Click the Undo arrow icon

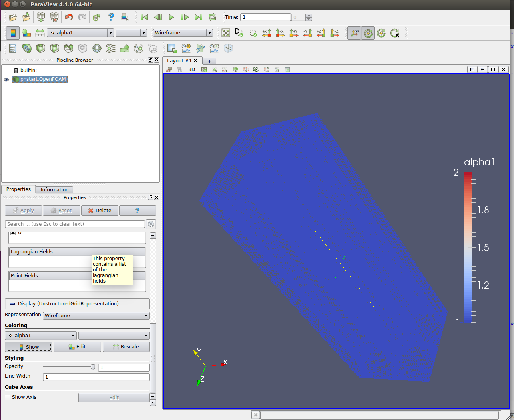[x=69, y=17]
